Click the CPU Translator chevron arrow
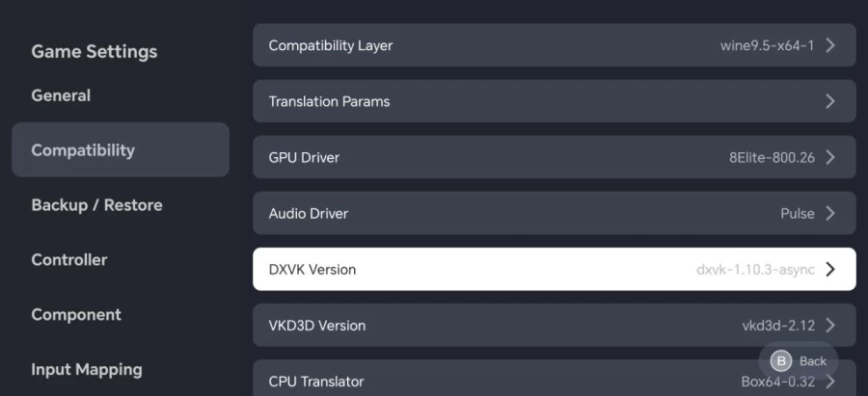Viewport: 868px width, 396px height. pos(829,382)
